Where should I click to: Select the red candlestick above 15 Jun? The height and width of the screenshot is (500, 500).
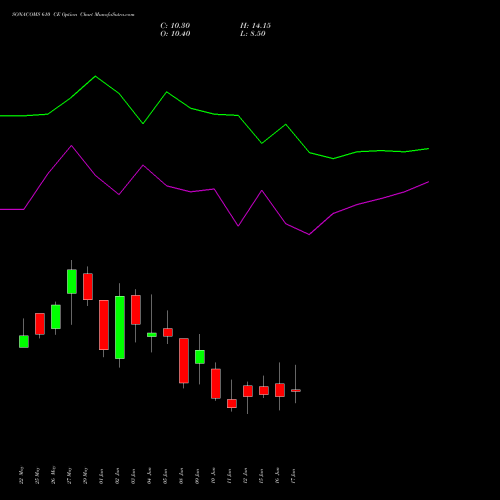264,390
